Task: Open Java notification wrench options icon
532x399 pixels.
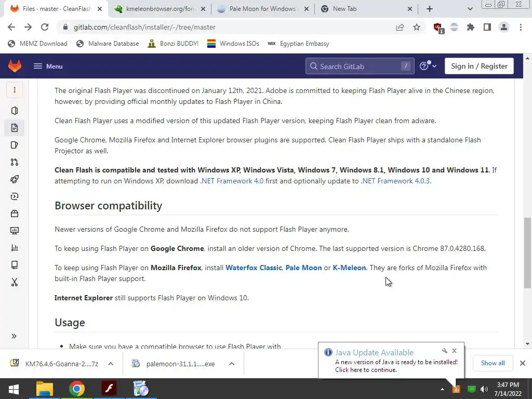Action: coord(445,351)
